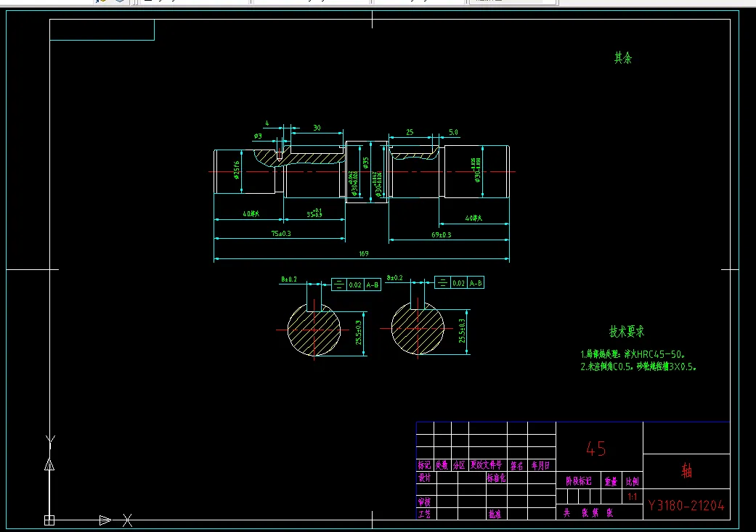This screenshot has height=532, width=756.
Task: Select 40淬火 dimension above 69±0.3
Action: [x=473, y=218]
